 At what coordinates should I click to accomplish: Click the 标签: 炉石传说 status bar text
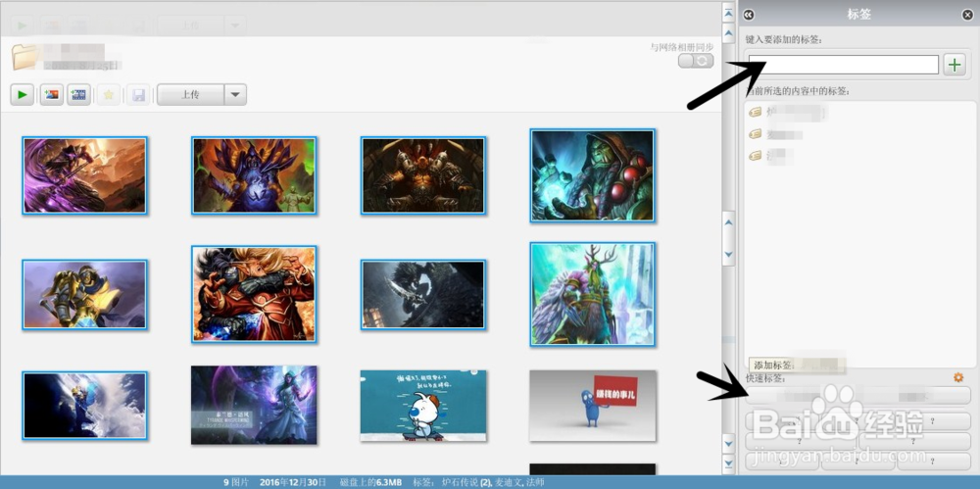click(x=479, y=483)
